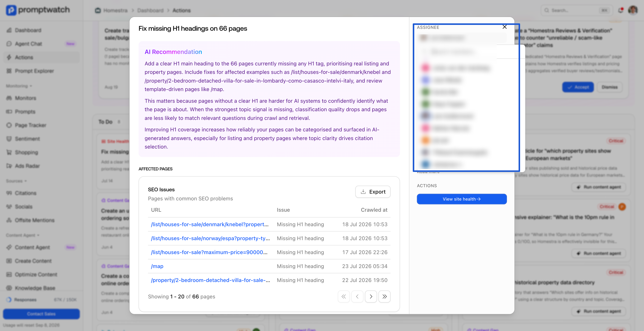
Task: Focus the top Search field
Action: coord(577,10)
